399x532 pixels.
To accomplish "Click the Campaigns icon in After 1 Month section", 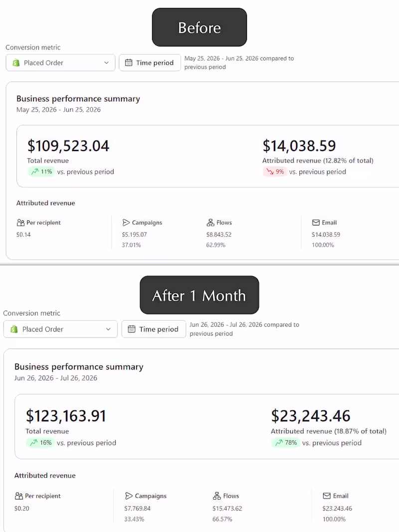I will click(x=129, y=496).
